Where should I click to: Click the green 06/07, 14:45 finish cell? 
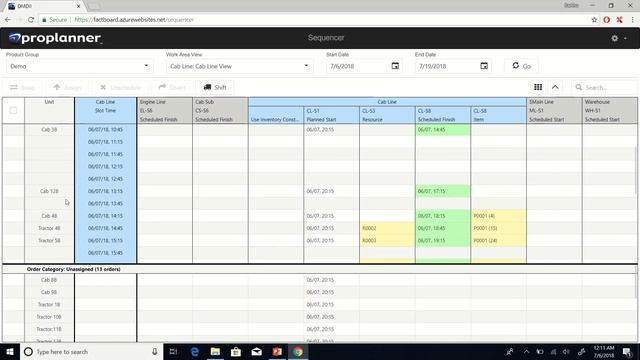pos(442,129)
